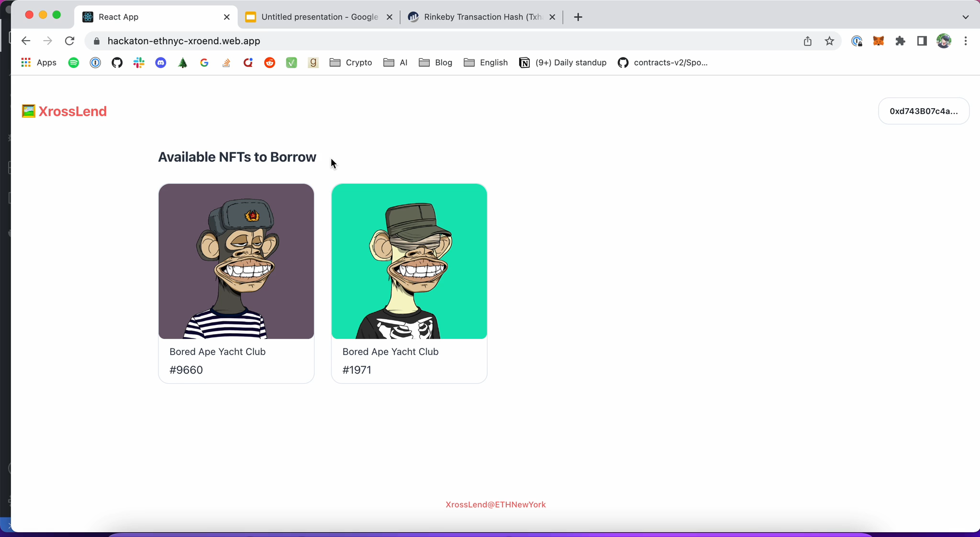The width and height of the screenshot is (980, 537).
Task: Open the Google bookmark icon
Action: click(x=204, y=63)
